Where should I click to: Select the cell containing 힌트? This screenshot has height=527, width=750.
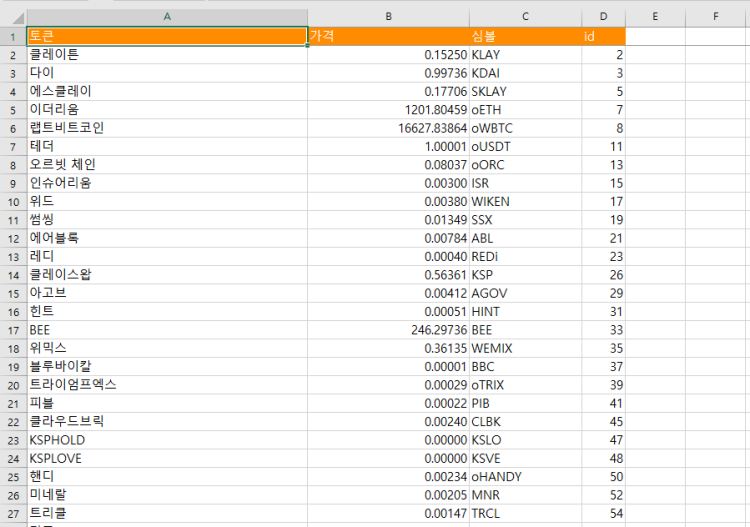[167, 312]
